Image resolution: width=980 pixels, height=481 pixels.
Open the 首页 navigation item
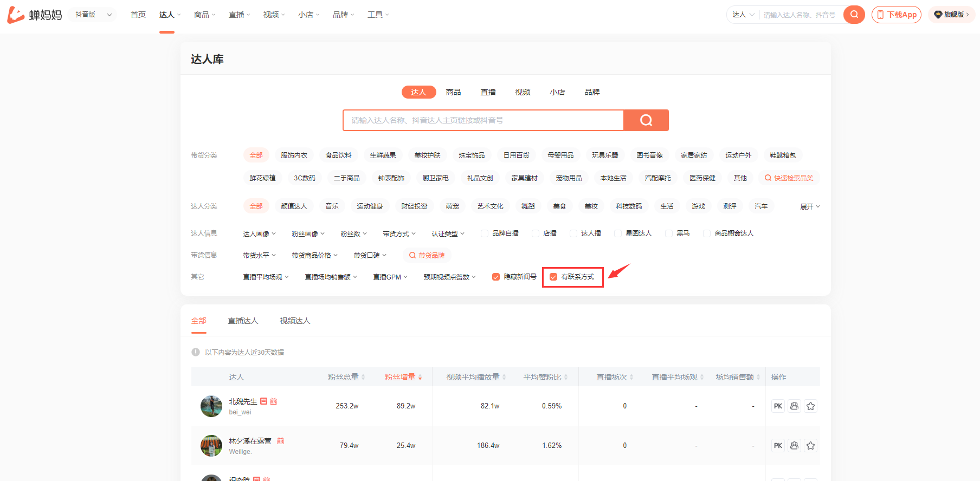[138, 15]
